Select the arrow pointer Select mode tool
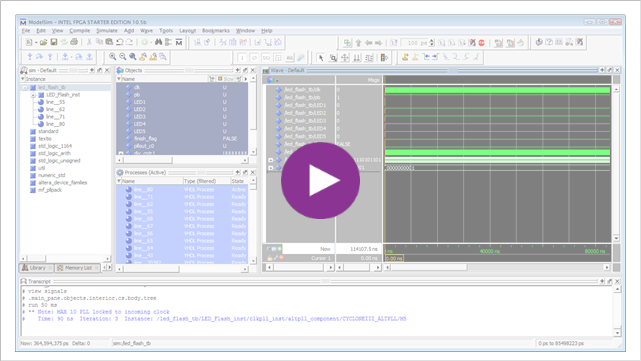 pyautogui.click(x=321, y=58)
